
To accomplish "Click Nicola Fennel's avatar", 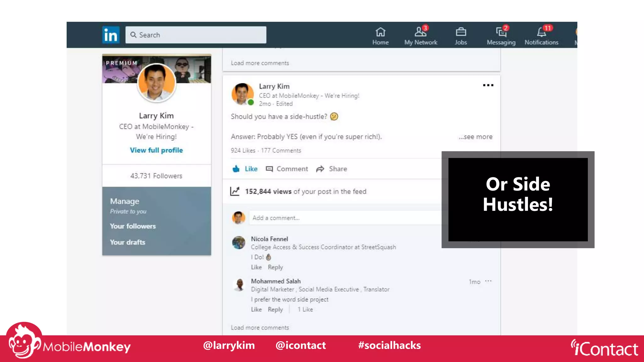I will coord(239,243).
